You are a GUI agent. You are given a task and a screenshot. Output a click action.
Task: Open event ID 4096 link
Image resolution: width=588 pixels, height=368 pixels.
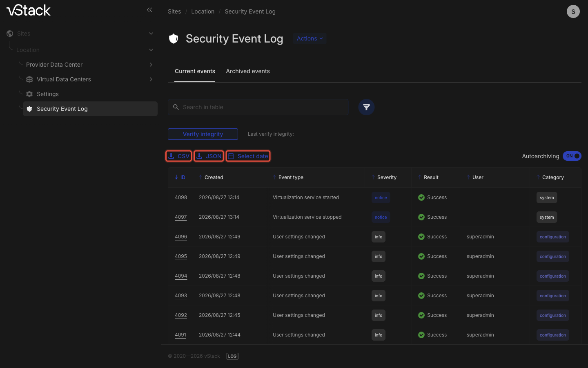coord(181,237)
